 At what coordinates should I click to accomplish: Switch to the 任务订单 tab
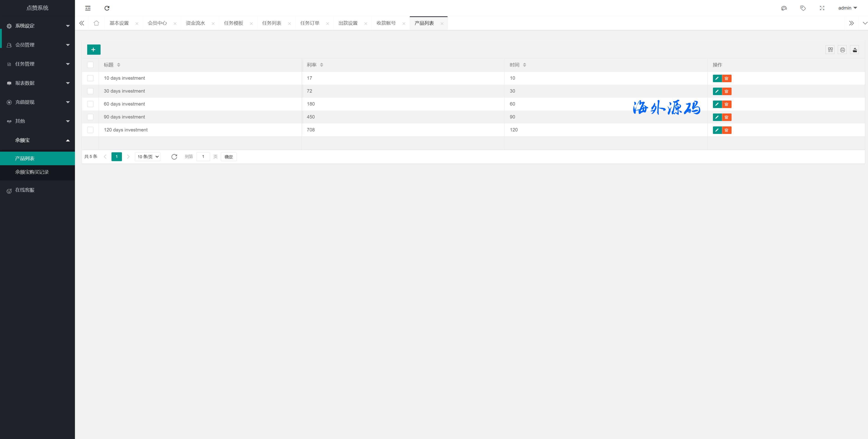[x=310, y=23]
